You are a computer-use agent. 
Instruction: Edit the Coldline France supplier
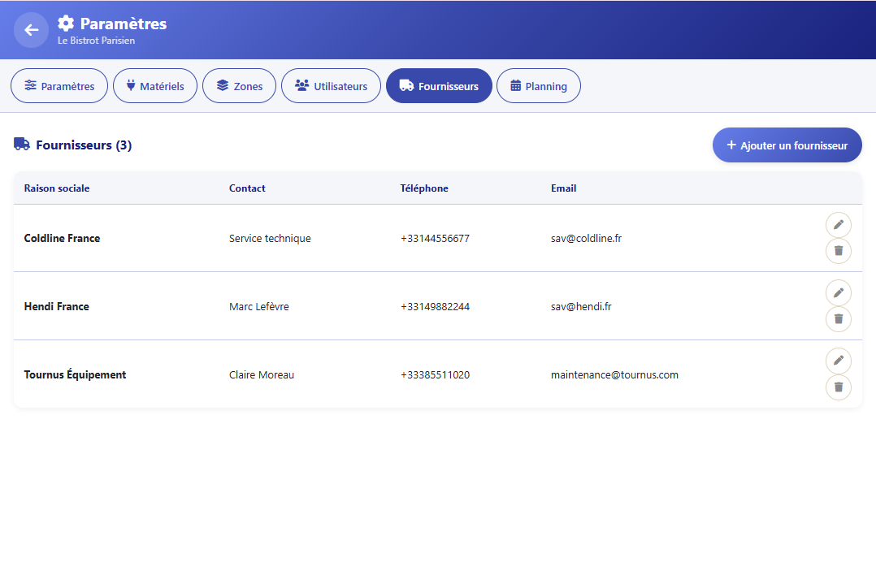pyautogui.click(x=838, y=225)
